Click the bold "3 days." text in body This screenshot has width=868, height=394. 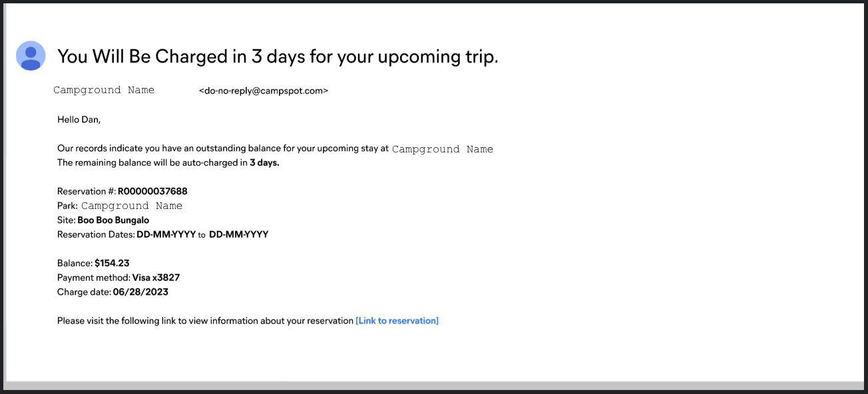264,163
